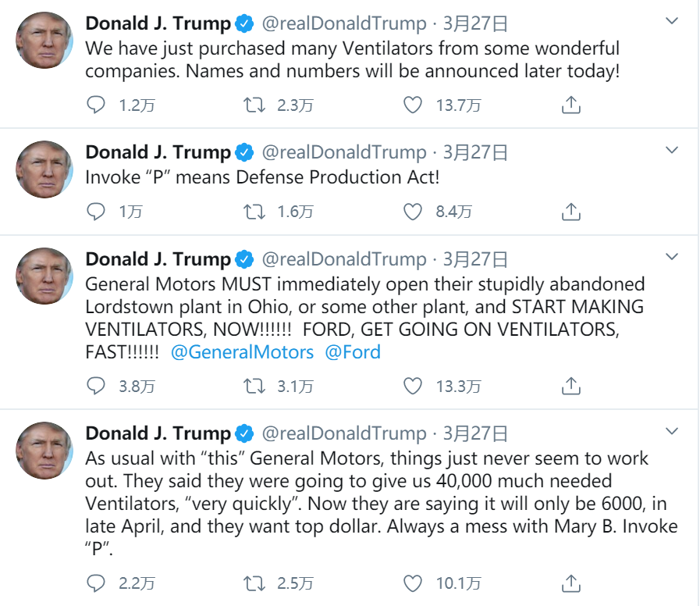Follow the @Ford mention link
Screen dimensions: 700x606
click(x=353, y=352)
